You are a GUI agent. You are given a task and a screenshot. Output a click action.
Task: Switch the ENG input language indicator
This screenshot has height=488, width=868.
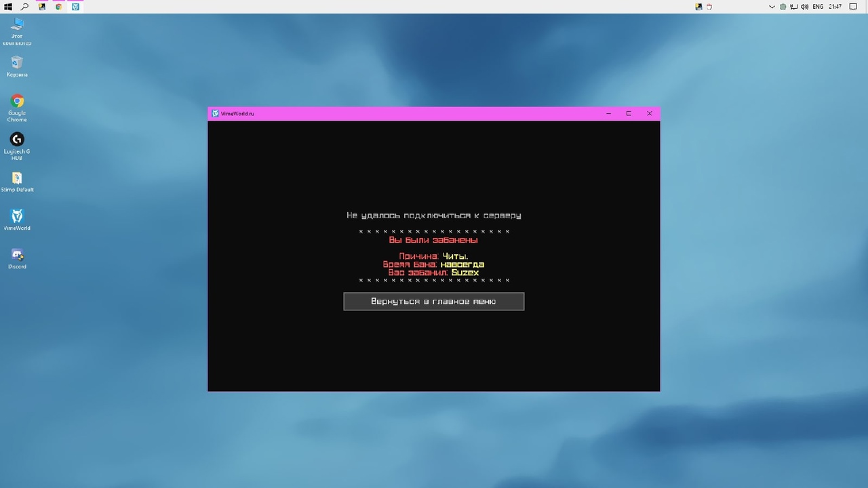[818, 7]
